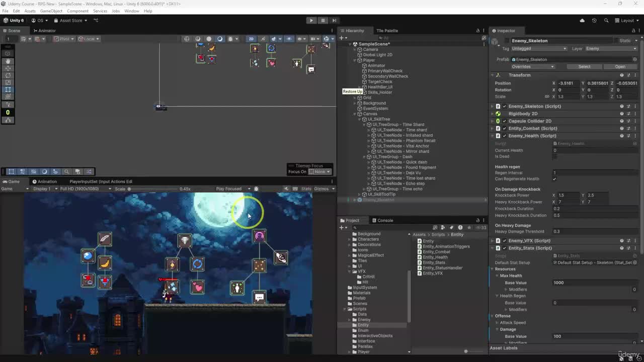Open the global search magnifier icon

(606, 21)
